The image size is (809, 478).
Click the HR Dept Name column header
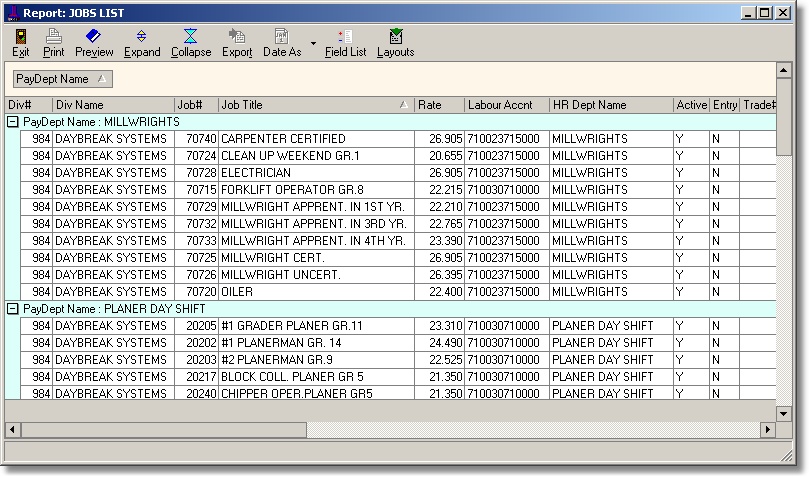pyautogui.click(x=611, y=105)
